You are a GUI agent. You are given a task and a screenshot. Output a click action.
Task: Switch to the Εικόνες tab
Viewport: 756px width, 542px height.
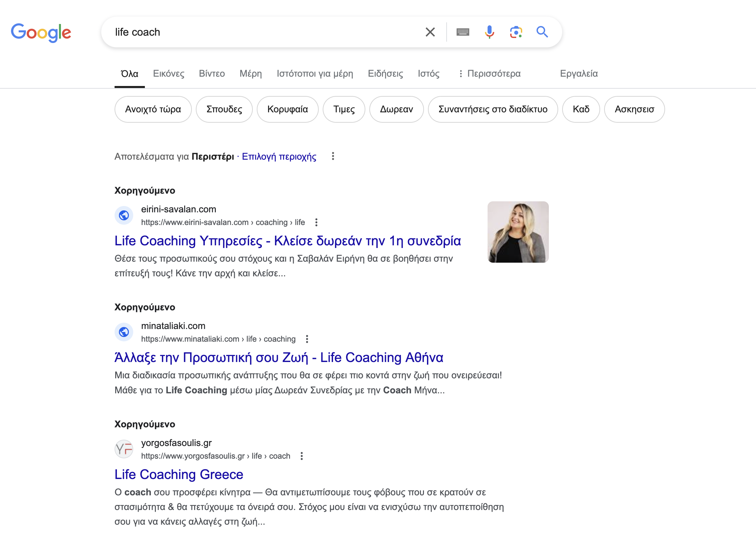[168, 73]
